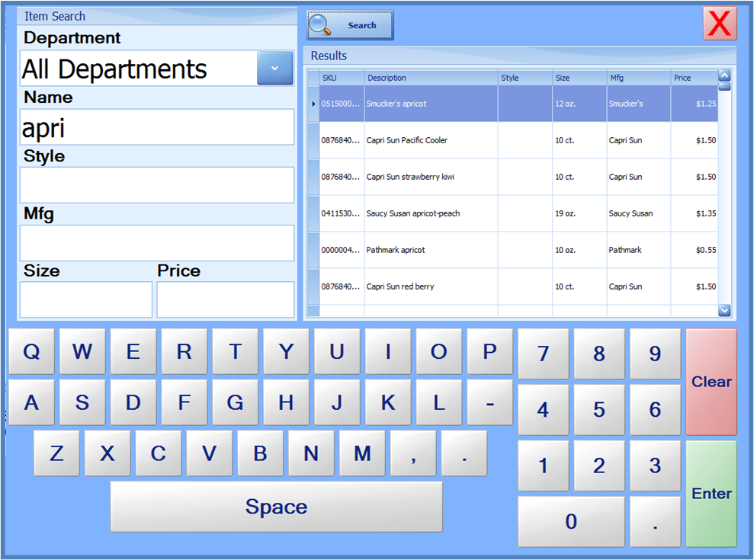Close the Item Search window with red X
This screenshot has width=754, height=560.
coord(719,24)
